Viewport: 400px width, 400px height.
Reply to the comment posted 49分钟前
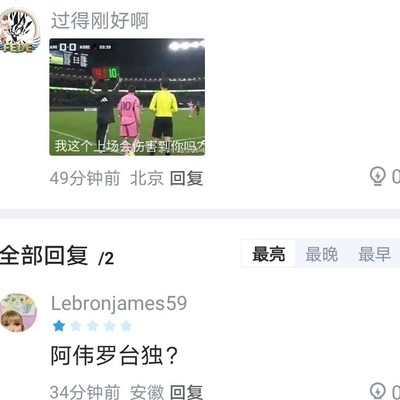click(186, 178)
